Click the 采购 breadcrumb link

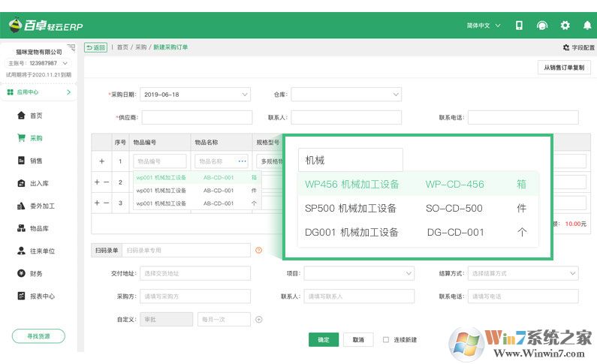coord(140,47)
